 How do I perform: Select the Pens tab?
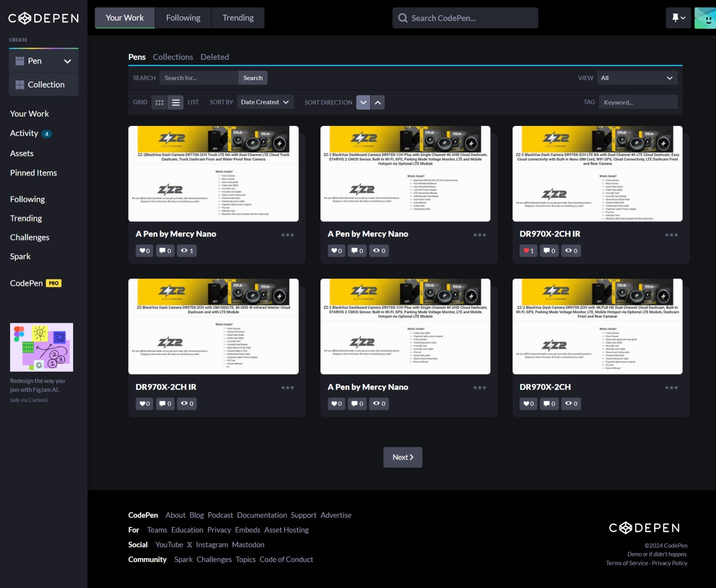[x=137, y=57]
